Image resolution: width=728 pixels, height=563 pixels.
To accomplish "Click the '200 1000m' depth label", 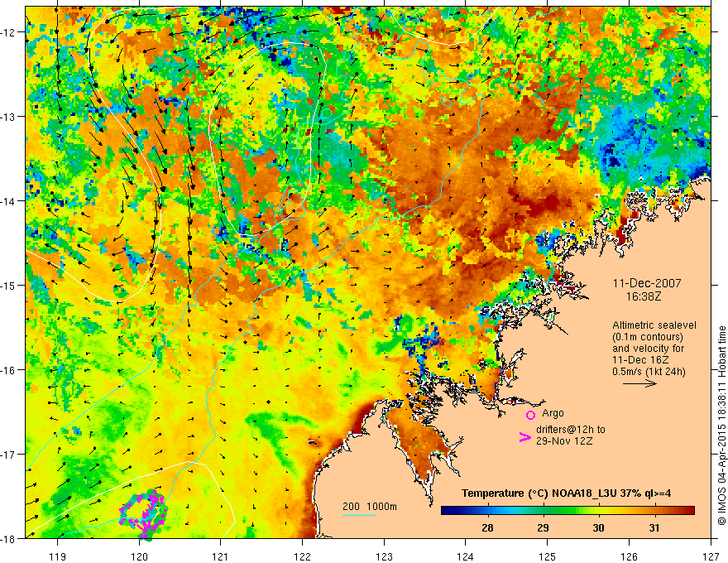I will 370,507.
